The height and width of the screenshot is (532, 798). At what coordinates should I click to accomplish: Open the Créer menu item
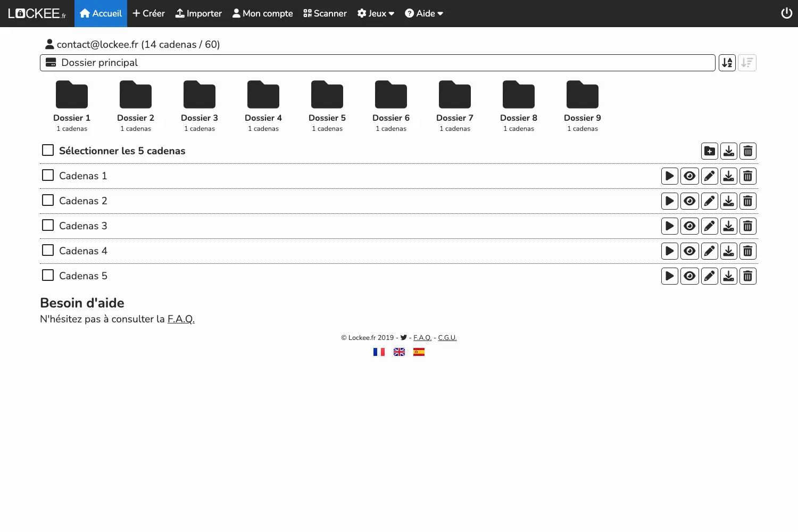point(148,13)
